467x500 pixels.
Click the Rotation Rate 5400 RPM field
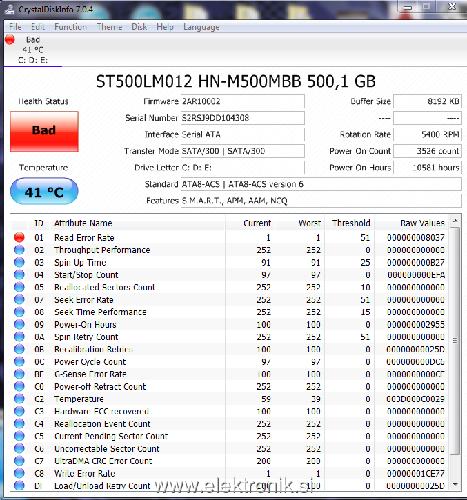[427, 134]
